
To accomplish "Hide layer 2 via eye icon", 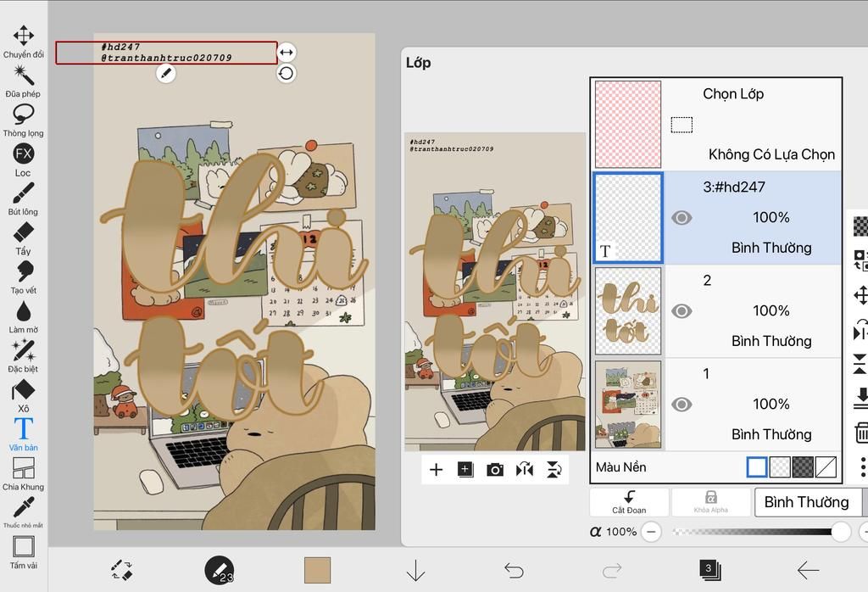I will [x=682, y=310].
